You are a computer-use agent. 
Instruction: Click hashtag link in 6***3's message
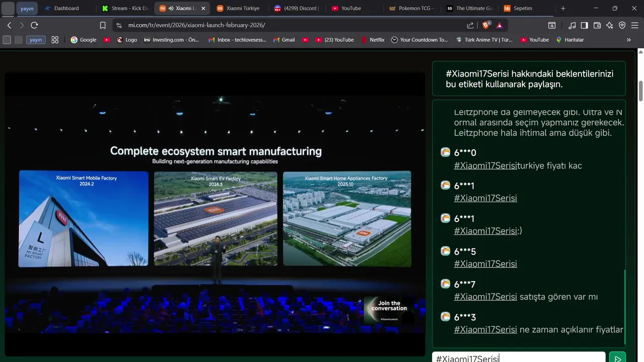[x=486, y=330]
